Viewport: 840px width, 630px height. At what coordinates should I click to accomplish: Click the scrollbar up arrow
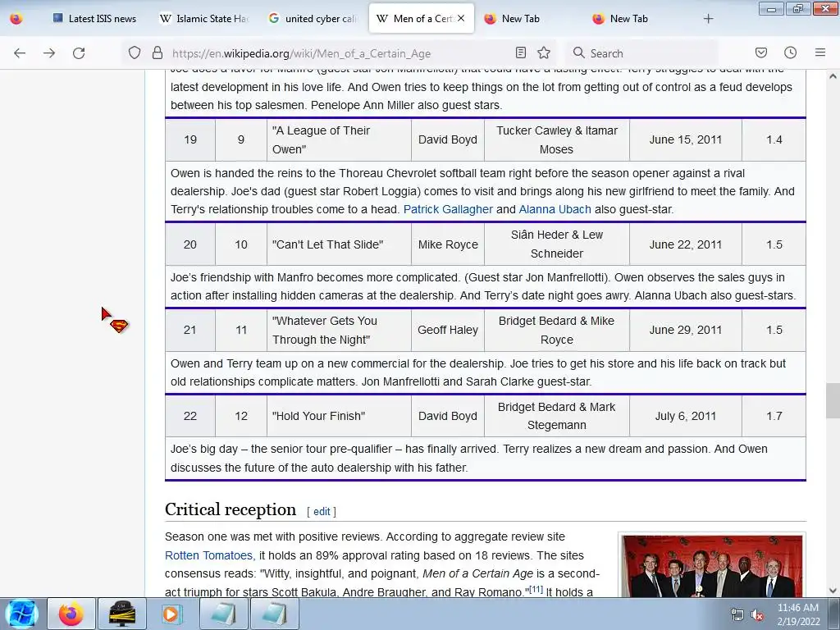833,76
